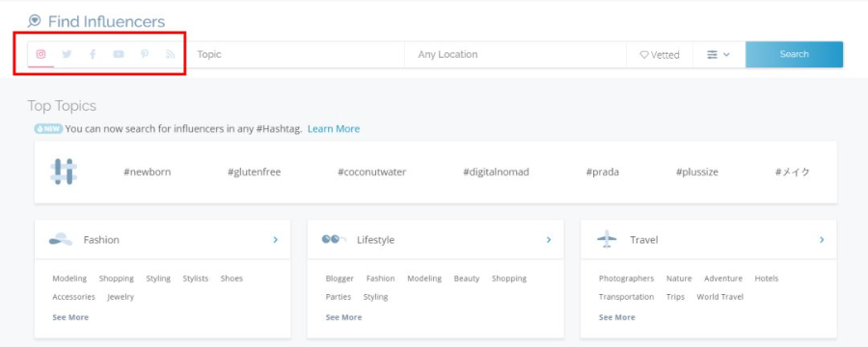Select the Photographers topic under Travel
Viewport: 868px width, 347px height.
click(626, 279)
